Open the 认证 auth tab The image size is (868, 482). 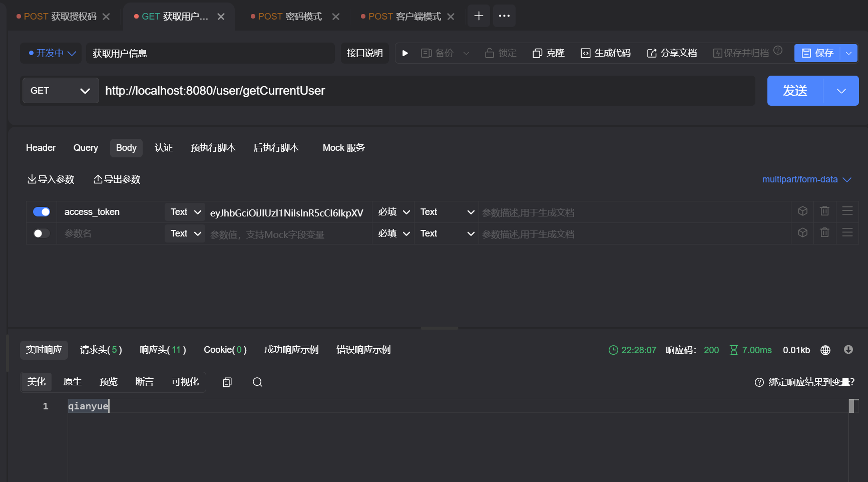click(164, 148)
